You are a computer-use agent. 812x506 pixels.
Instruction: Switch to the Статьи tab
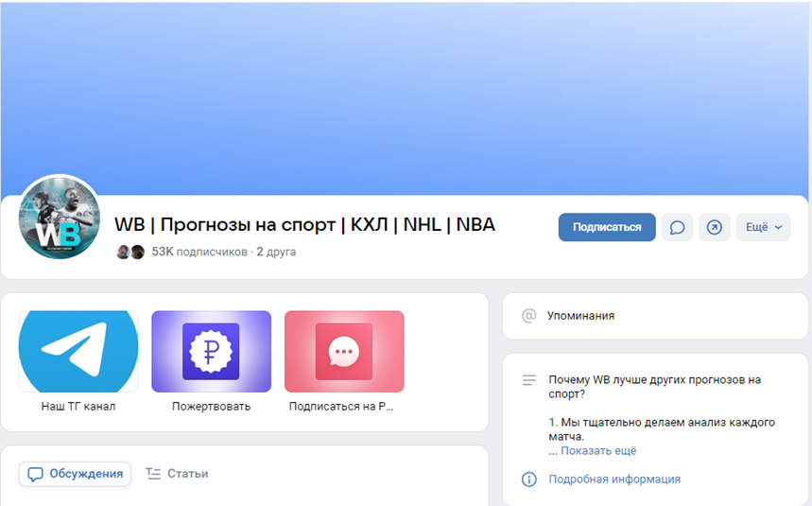coord(177,474)
